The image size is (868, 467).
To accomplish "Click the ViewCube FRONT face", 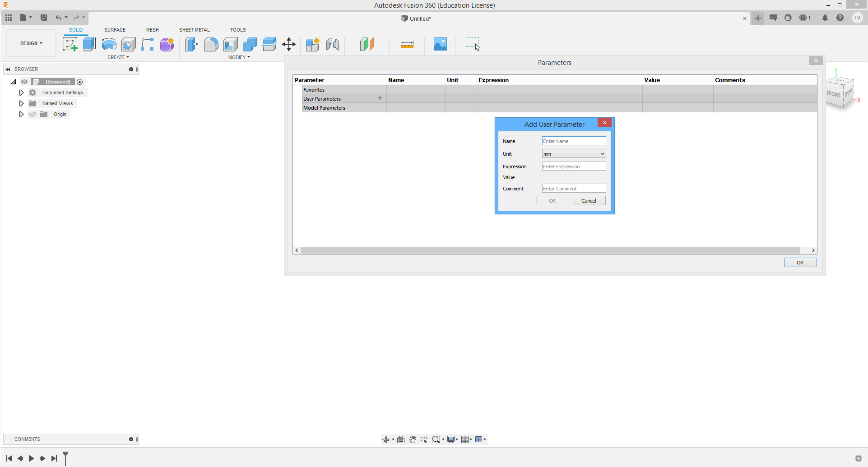I will [834, 94].
